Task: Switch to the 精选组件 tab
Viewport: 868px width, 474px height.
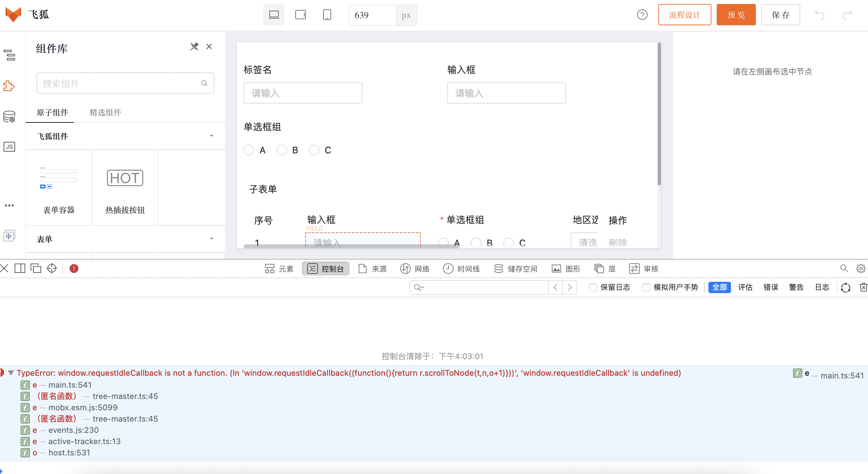Action: (105, 113)
